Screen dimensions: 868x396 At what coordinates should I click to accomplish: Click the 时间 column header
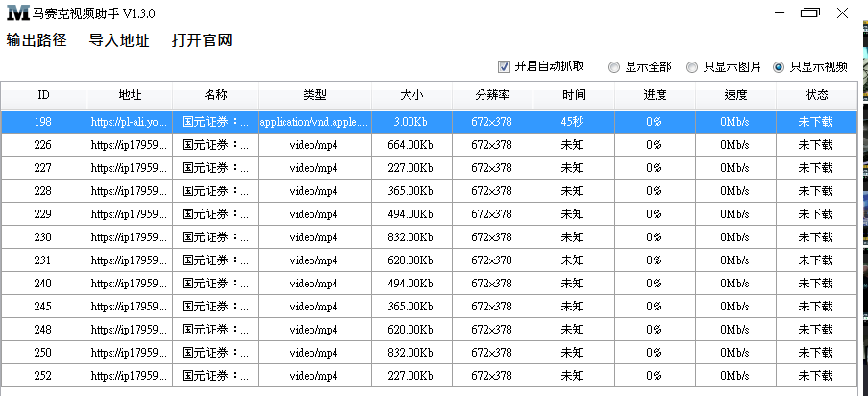(574, 95)
